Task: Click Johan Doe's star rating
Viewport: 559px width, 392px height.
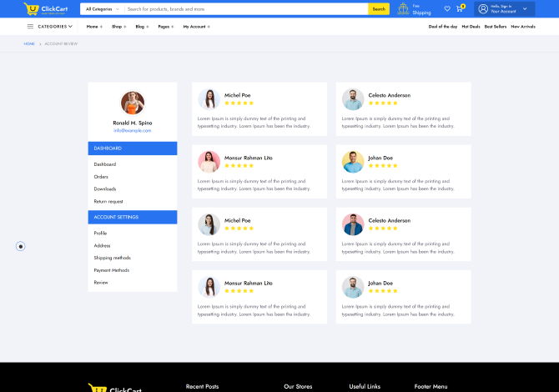Action: tap(383, 165)
